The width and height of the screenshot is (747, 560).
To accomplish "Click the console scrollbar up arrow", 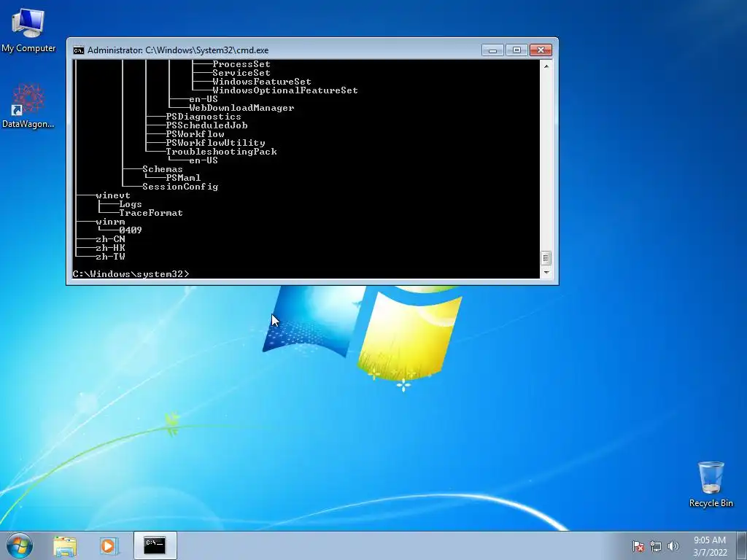I will point(546,66).
